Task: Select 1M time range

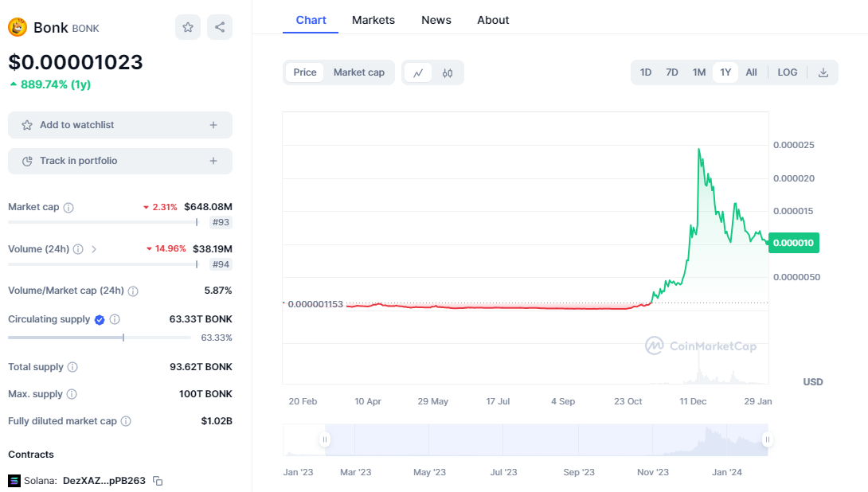Action: (699, 72)
